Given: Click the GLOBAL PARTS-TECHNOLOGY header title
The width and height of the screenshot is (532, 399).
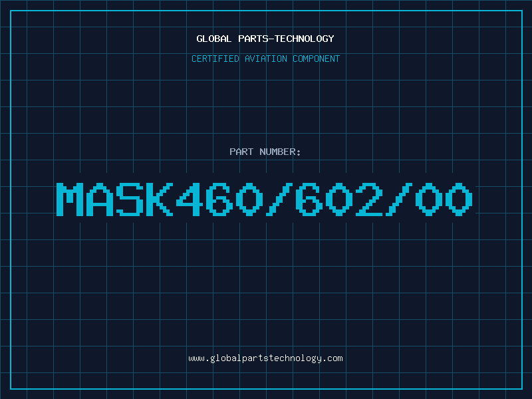Looking at the screenshot, I should coord(265,39).
